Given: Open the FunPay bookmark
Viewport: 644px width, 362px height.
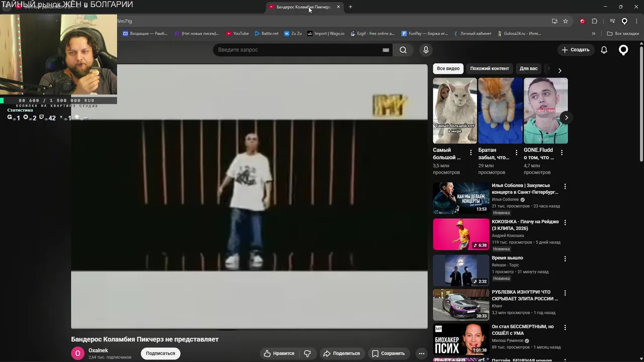Looking at the screenshot, I should point(425,34).
